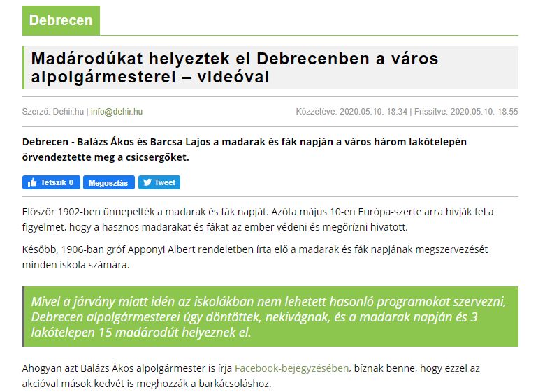Click the article headline about Madárodúkat
The image size is (538, 392).
click(235, 68)
